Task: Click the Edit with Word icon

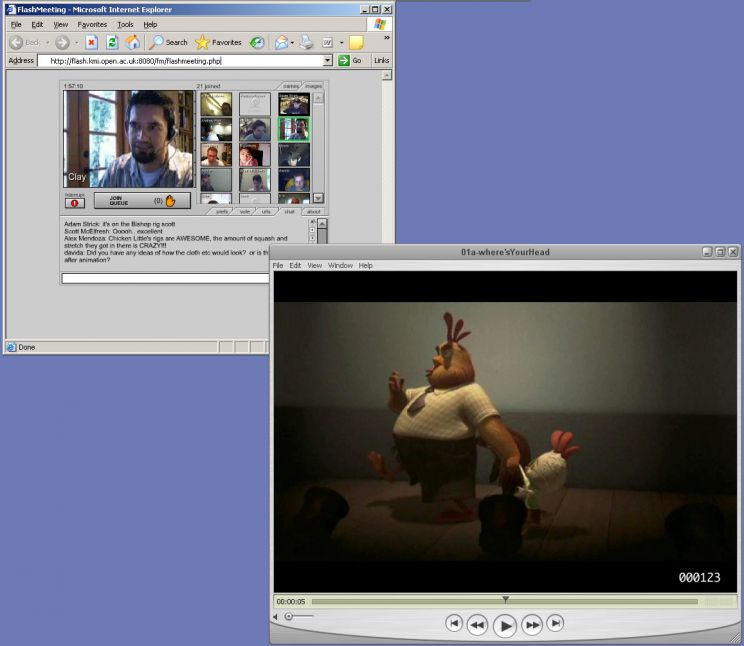Action: [327, 43]
